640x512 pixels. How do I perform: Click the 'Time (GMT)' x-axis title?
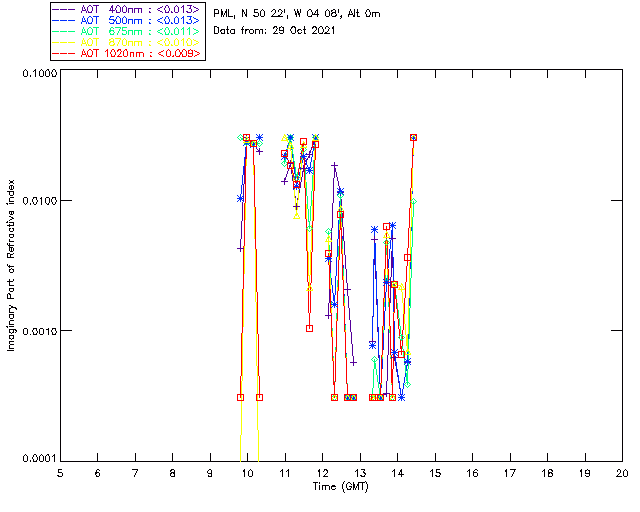pos(341,485)
